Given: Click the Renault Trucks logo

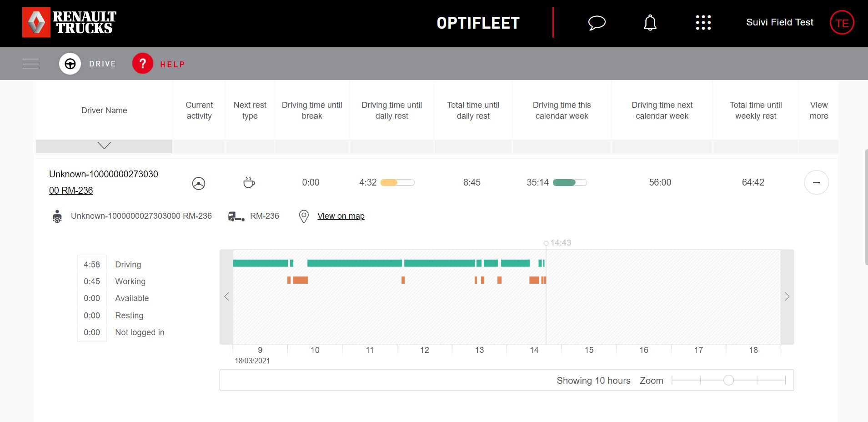Looking at the screenshot, I should pos(69,22).
